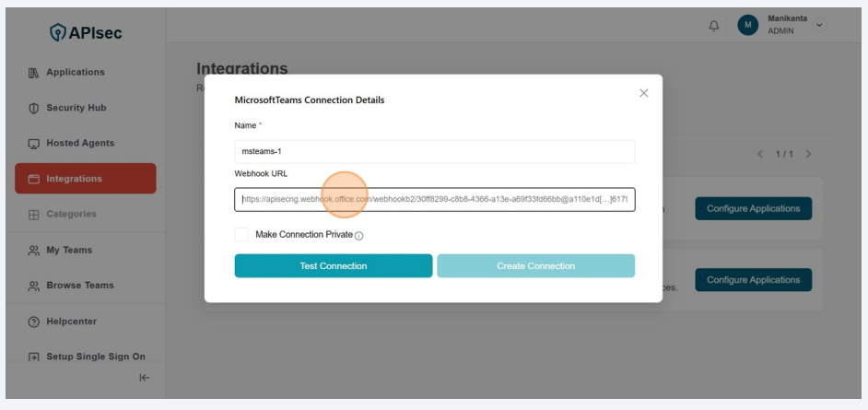This screenshot has width=868, height=410.
Task: Click the Security Hub shield icon
Action: point(34,108)
